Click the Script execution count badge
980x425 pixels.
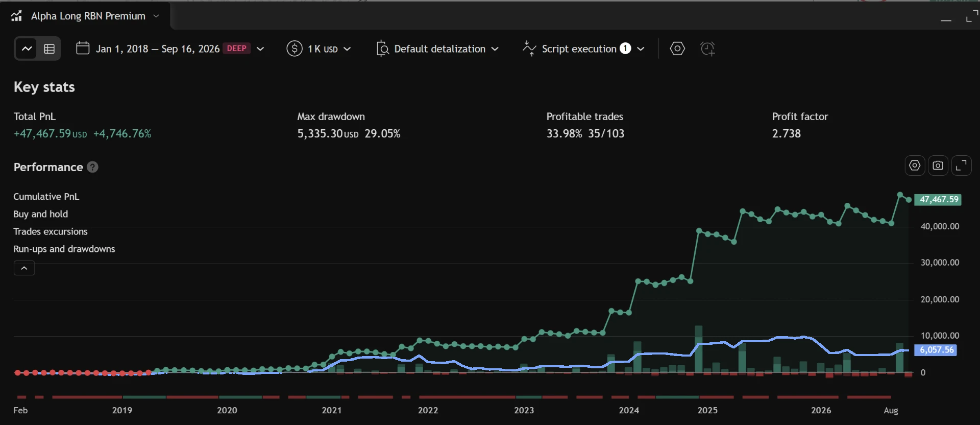pos(625,49)
